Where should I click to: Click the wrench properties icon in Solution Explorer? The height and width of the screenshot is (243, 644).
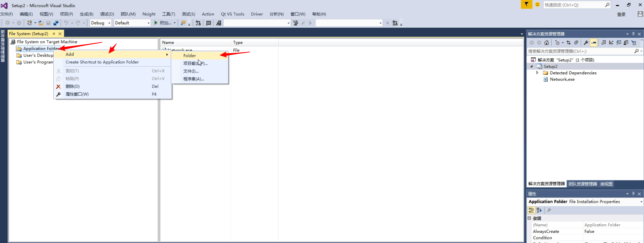(x=586, y=43)
